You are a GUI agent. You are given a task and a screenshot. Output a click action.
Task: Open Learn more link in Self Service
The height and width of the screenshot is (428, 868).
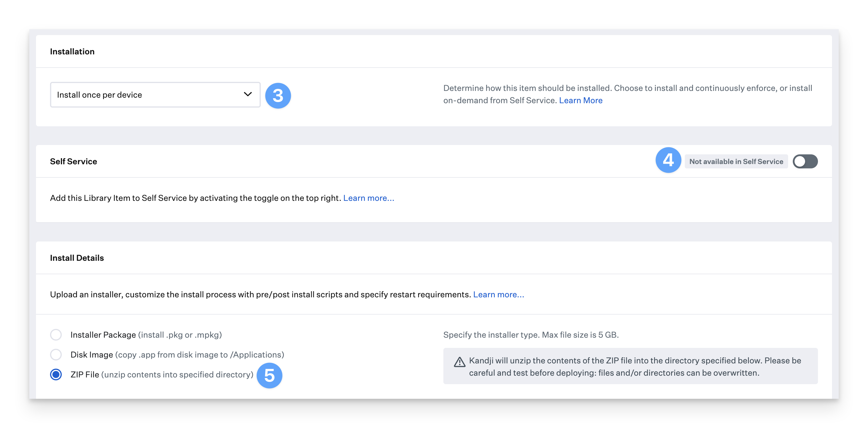pyautogui.click(x=368, y=198)
